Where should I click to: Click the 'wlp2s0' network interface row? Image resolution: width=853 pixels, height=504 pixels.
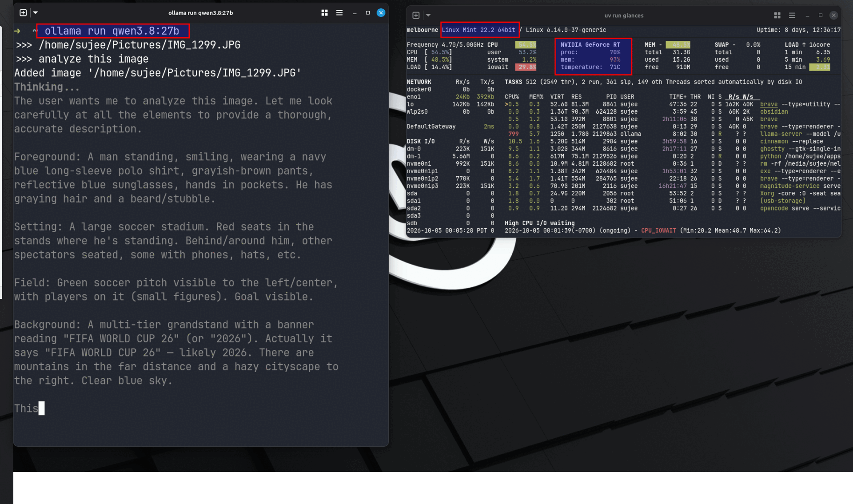click(450, 112)
